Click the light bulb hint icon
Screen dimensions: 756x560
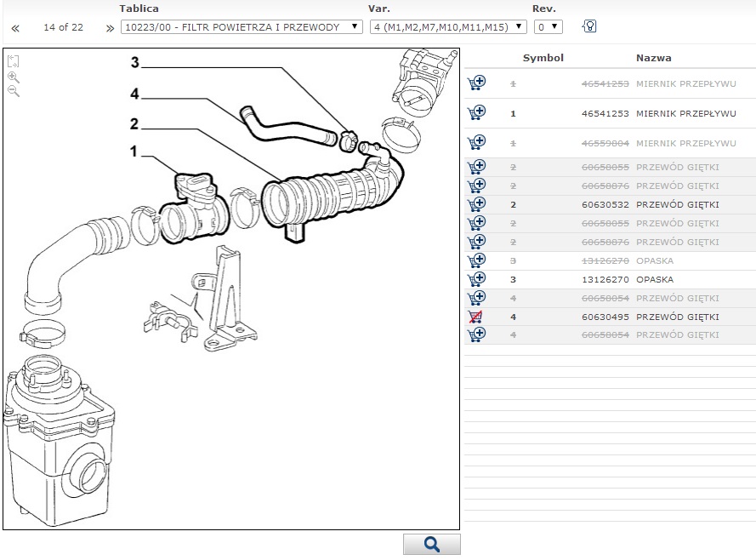tap(588, 26)
